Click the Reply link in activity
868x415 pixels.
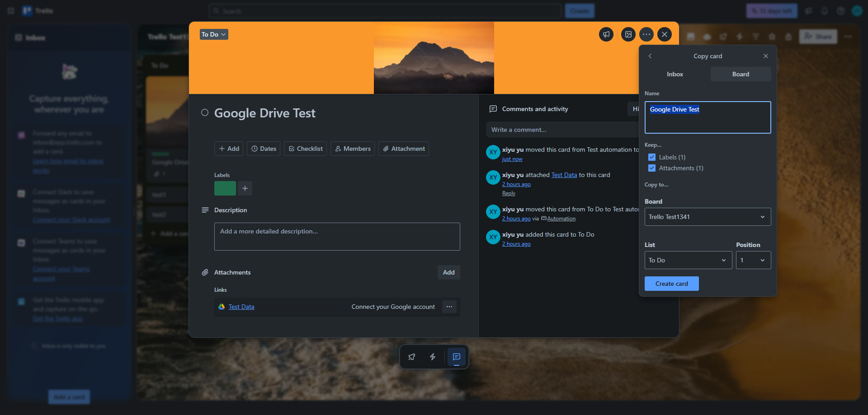click(509, 193)
